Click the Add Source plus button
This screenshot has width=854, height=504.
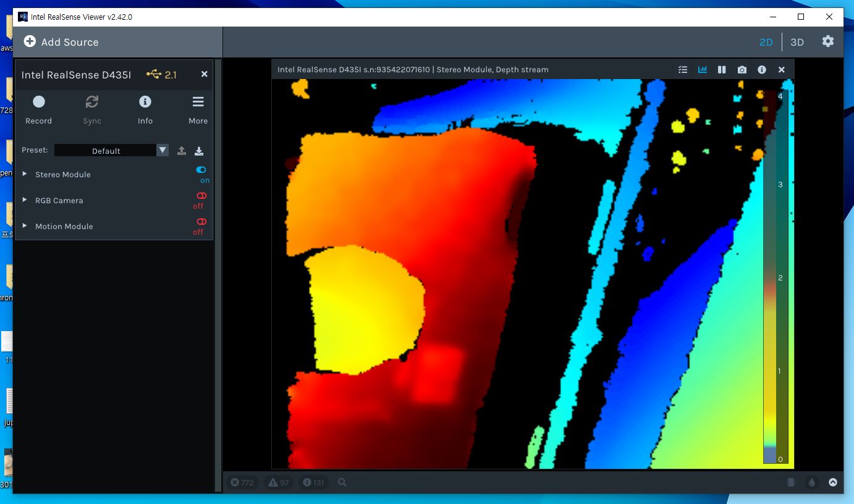[x=30, y=41]
